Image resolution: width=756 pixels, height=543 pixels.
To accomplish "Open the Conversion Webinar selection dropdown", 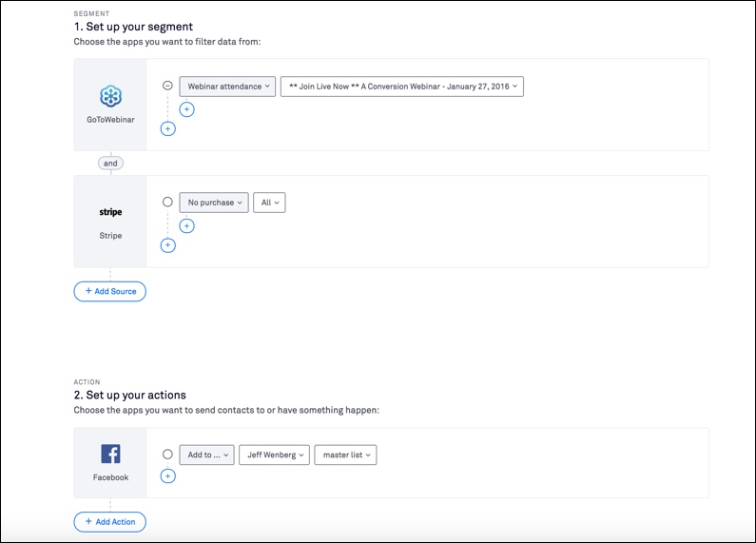I will pyautogui.click(x=401, y=87).
